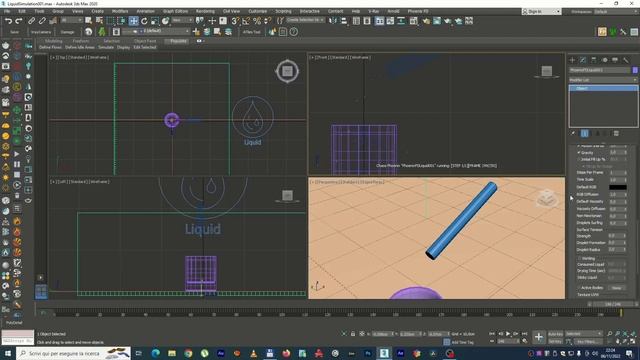Open the Display command panel tab
The width and height of the screenshot is (640, 360).
click(615, 60)
